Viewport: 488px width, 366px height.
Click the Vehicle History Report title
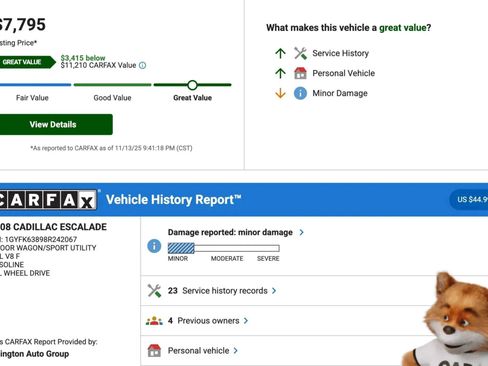[x=173, y=200]
